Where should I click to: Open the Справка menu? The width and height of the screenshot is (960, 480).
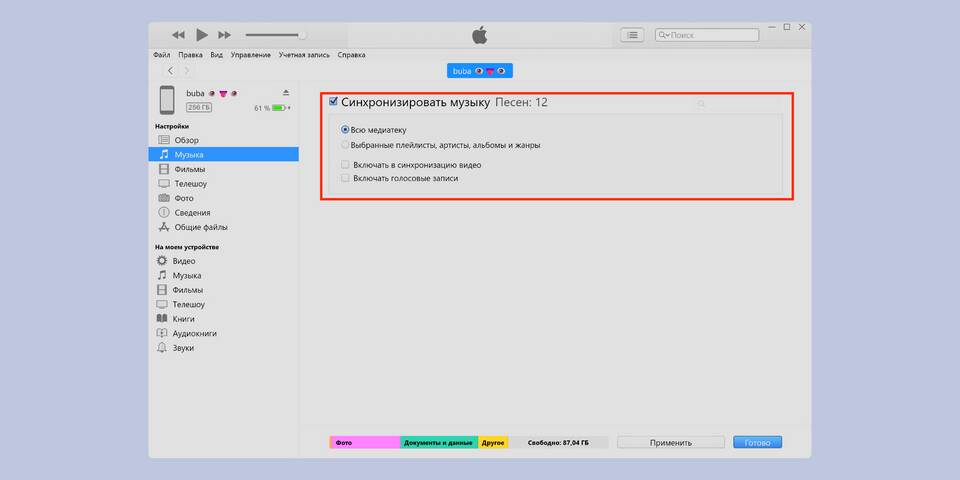(351, 55)
